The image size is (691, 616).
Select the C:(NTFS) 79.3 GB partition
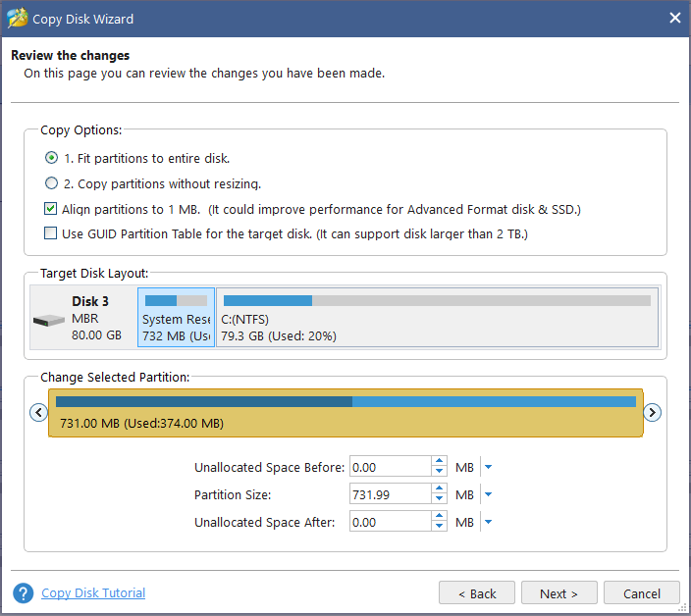pos(438,318)
